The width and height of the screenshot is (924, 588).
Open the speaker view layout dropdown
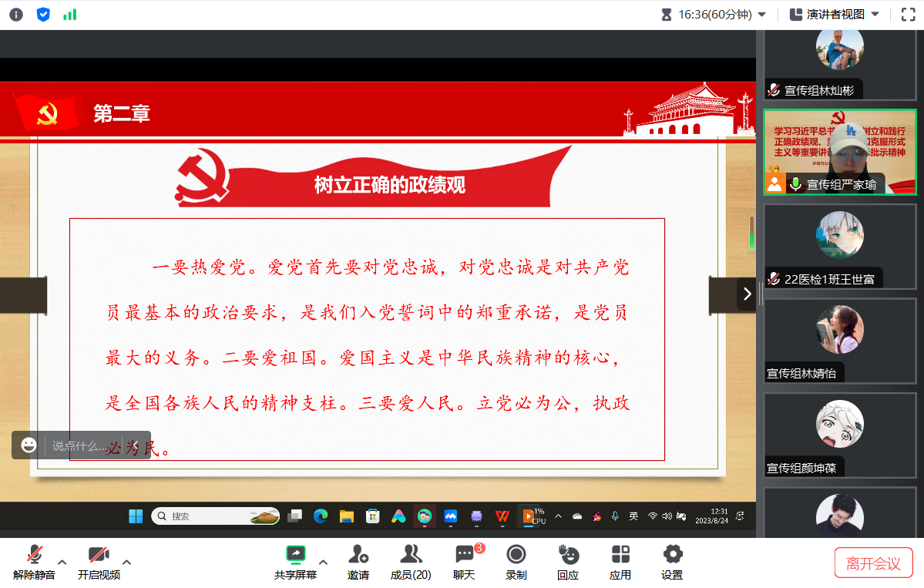pos(835,15)
